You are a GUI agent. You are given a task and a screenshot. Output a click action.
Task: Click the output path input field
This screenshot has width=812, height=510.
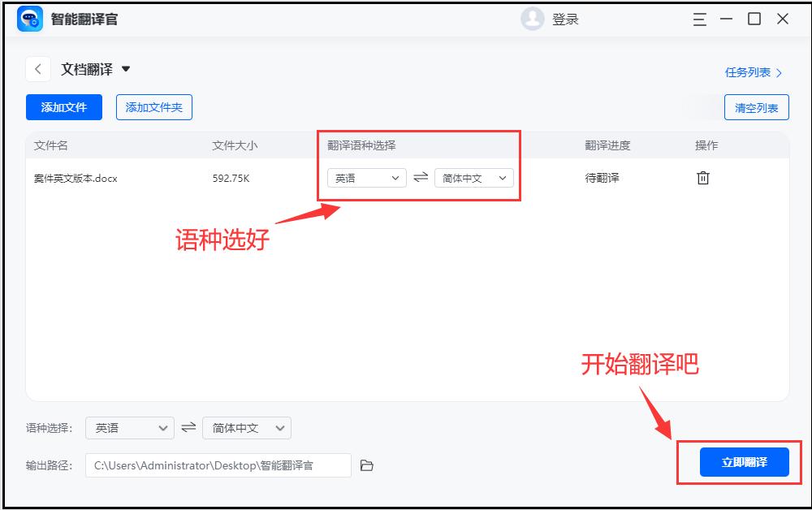tap(219, 465)
